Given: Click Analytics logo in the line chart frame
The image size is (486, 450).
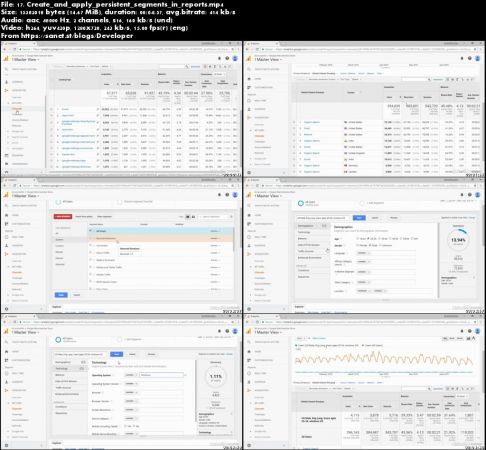Looking at the screenshot, I should click(249, 331).
